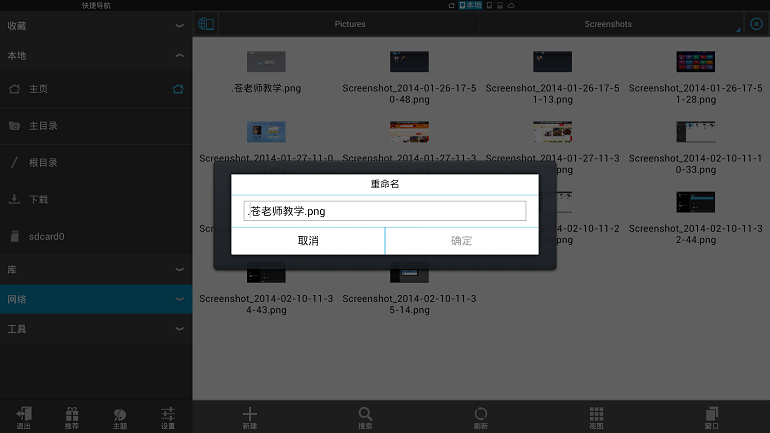Expand the 网络 (Network) section

(96, 299)
